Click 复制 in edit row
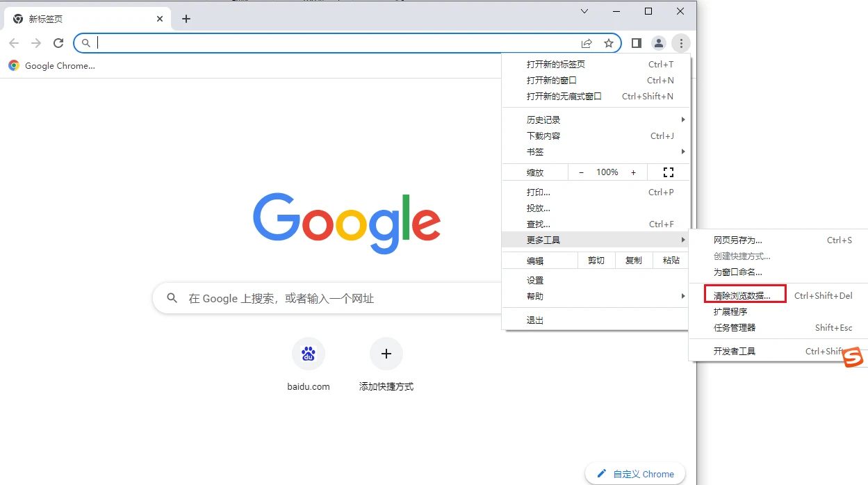 (x=634, y=261)
